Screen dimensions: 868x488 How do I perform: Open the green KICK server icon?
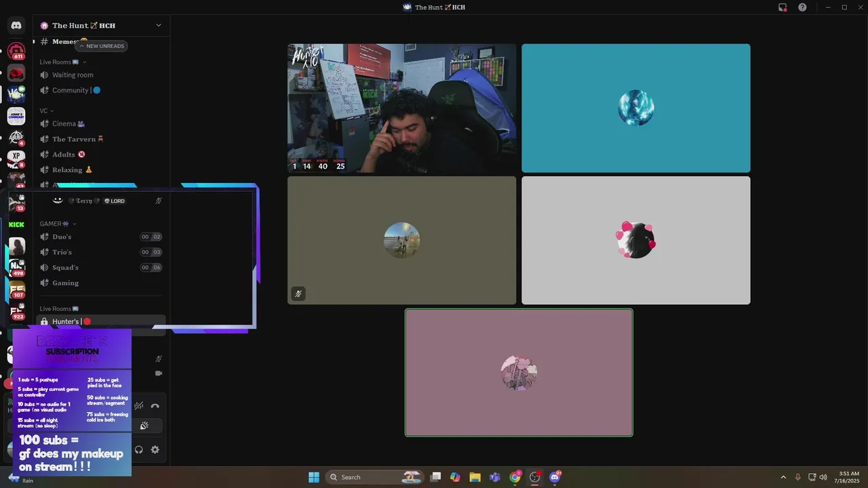(x=16, y=224)
